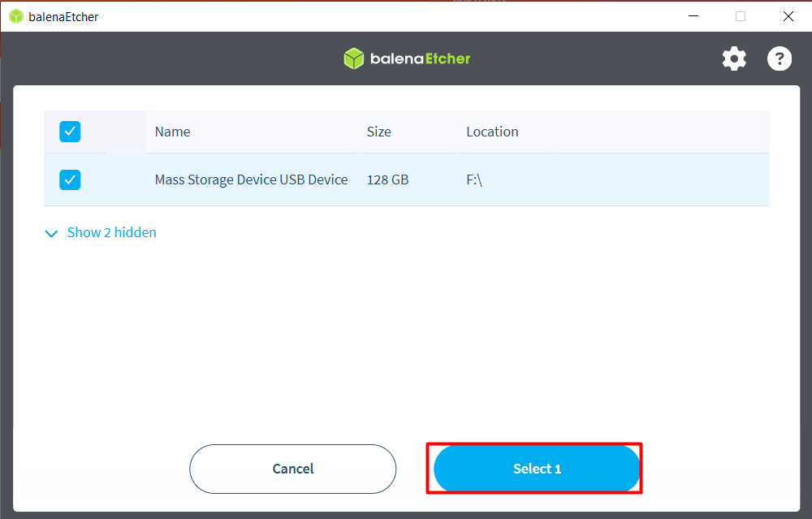Toggle the select-all checkbox in table header
This screenshot has height=519, width=812.
pos(70,132)
